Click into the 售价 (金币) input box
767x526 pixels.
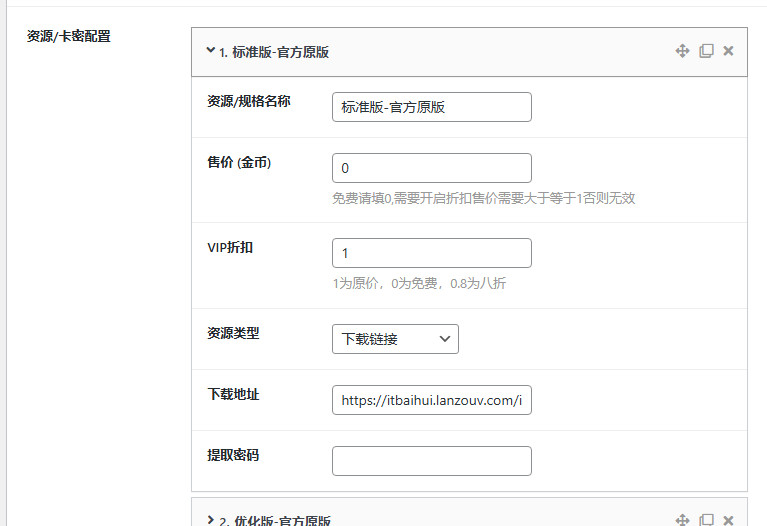431,168
